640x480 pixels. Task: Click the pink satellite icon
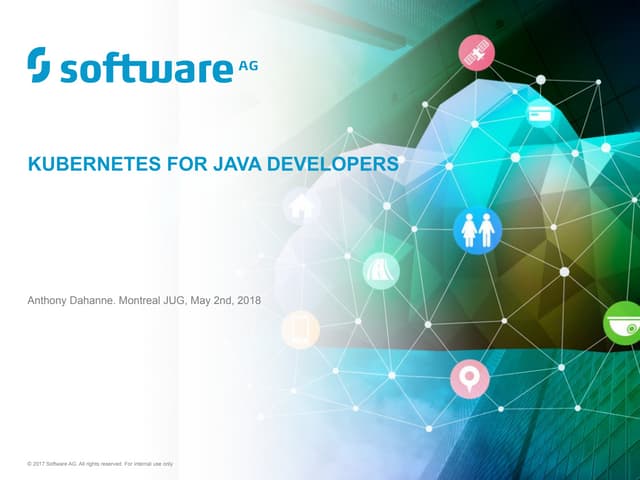point(477,54)
